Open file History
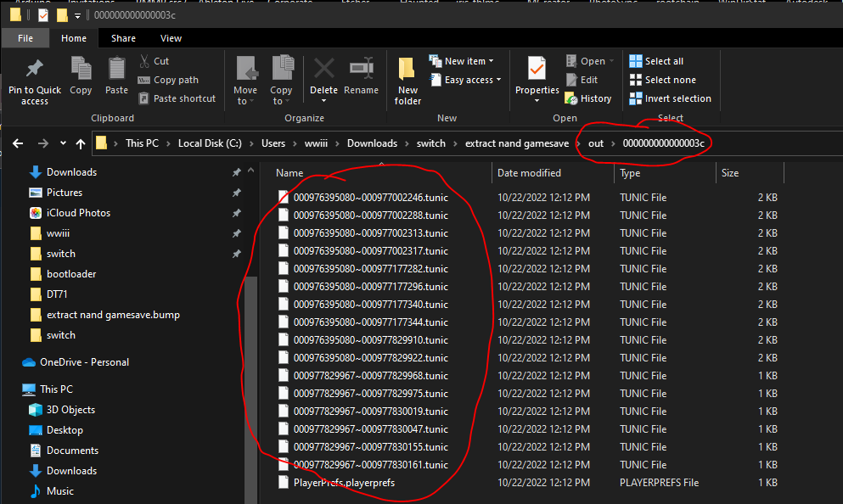 pyautogui.click(x=588, y=99)
